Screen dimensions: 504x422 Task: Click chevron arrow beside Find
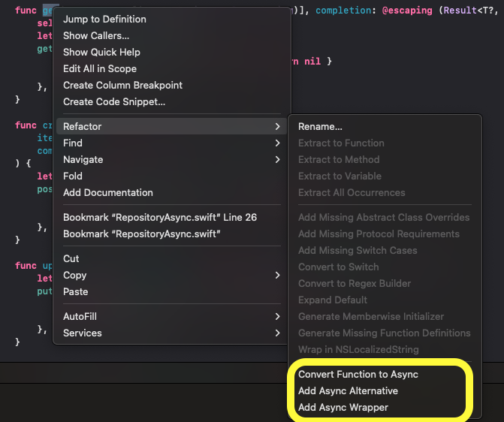277,143
